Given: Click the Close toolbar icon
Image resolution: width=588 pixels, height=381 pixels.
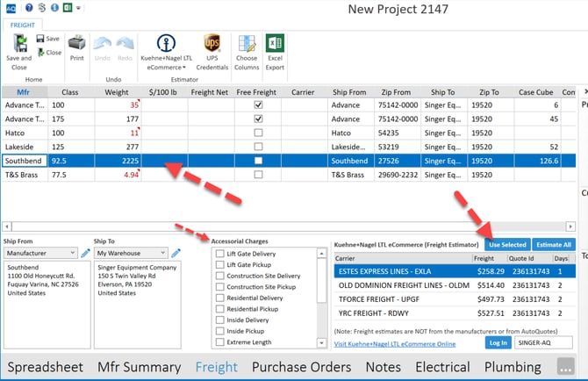Looking at the screenshot, I should coord(41,53).
